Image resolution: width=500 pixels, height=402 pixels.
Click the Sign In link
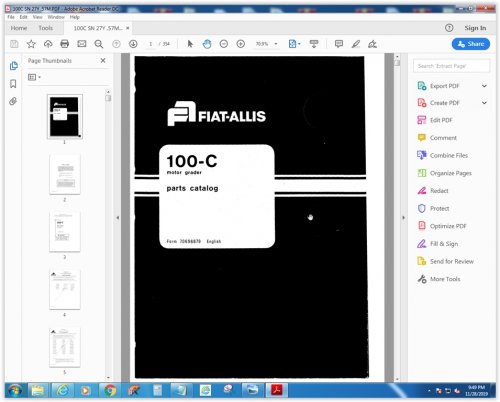pos(475,28)
